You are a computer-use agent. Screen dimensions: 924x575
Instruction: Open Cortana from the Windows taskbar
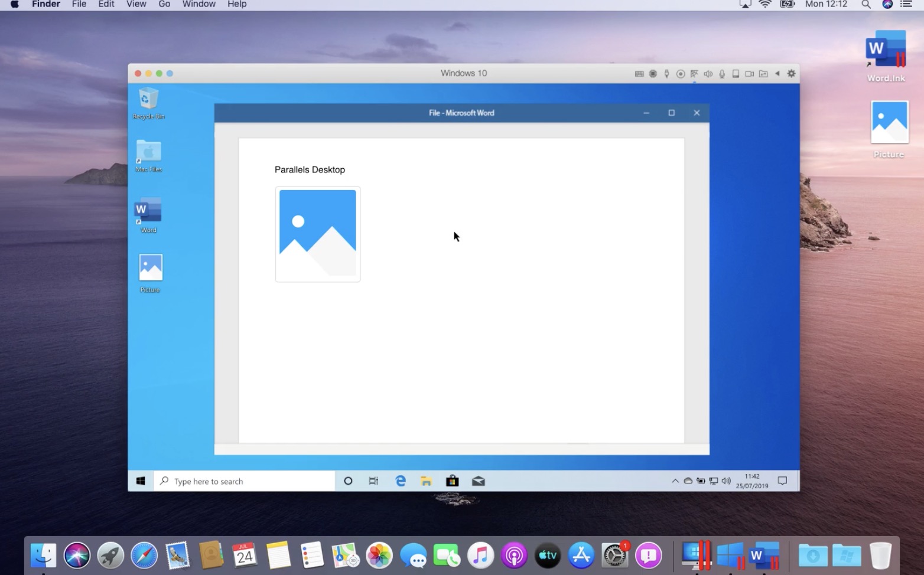point(348,481)
